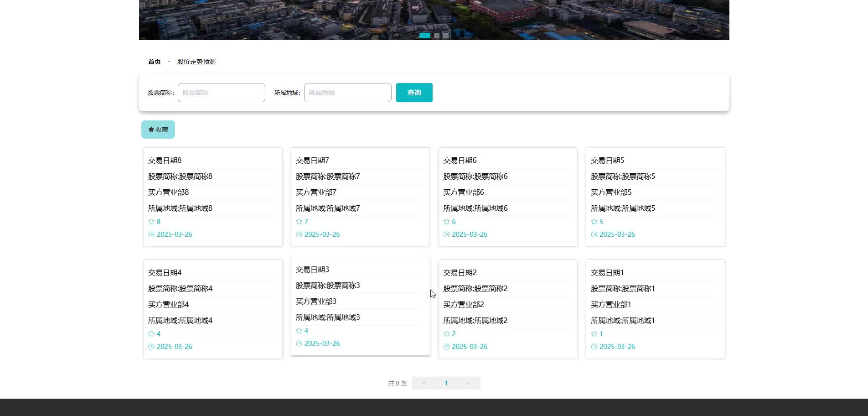Click text 所属地域:所属地域8
Screen dimensions: 868x416
pyautogui.click(x=180, y=208)
